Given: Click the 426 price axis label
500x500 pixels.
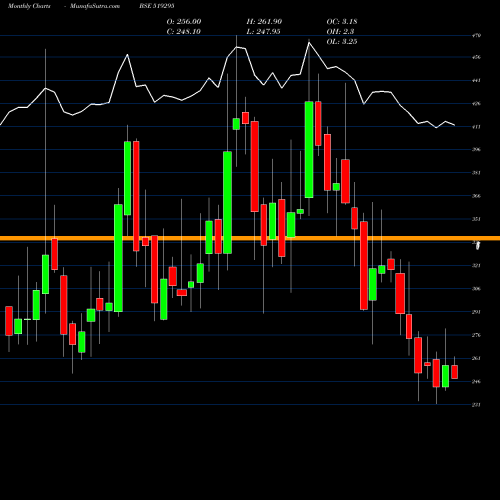Looking at the screenshot, I should coord(476,104).
